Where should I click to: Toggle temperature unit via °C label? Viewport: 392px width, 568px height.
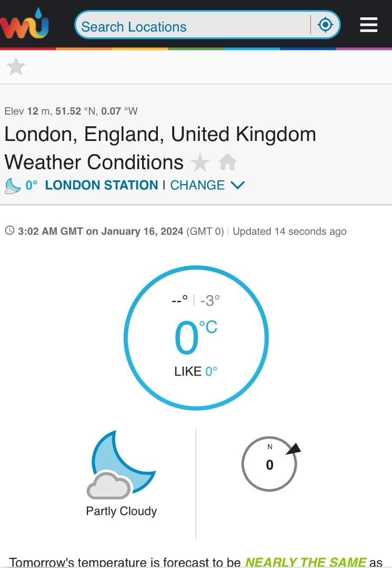point(208,328)
